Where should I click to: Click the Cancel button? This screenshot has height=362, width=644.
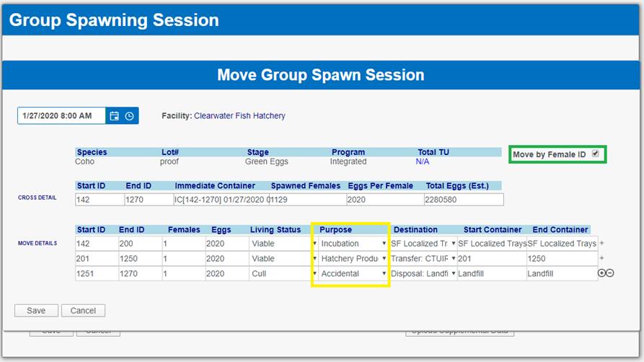(83, 311)
